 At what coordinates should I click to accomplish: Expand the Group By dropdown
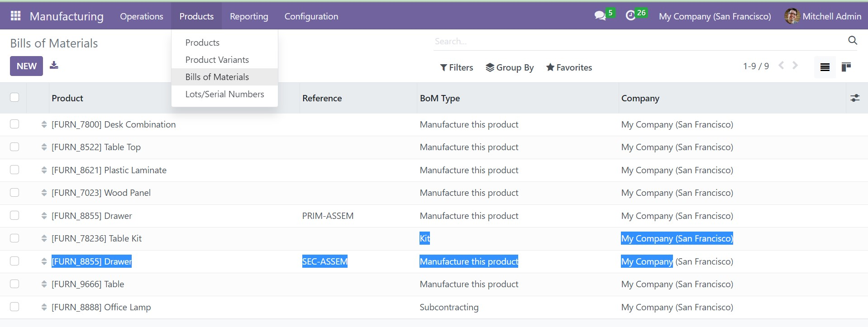pyautogui.click(x=510, y=67)
